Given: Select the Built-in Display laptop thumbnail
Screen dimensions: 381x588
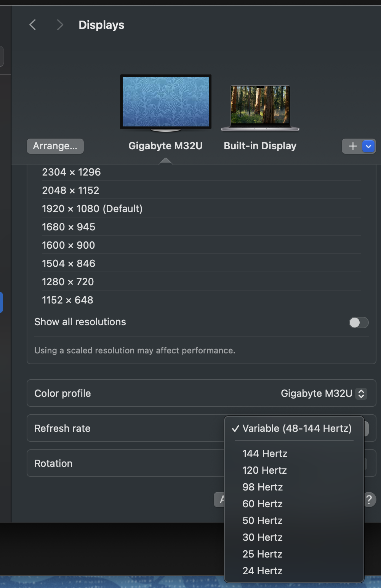Looking at the screenshot, I should (260, 108).
